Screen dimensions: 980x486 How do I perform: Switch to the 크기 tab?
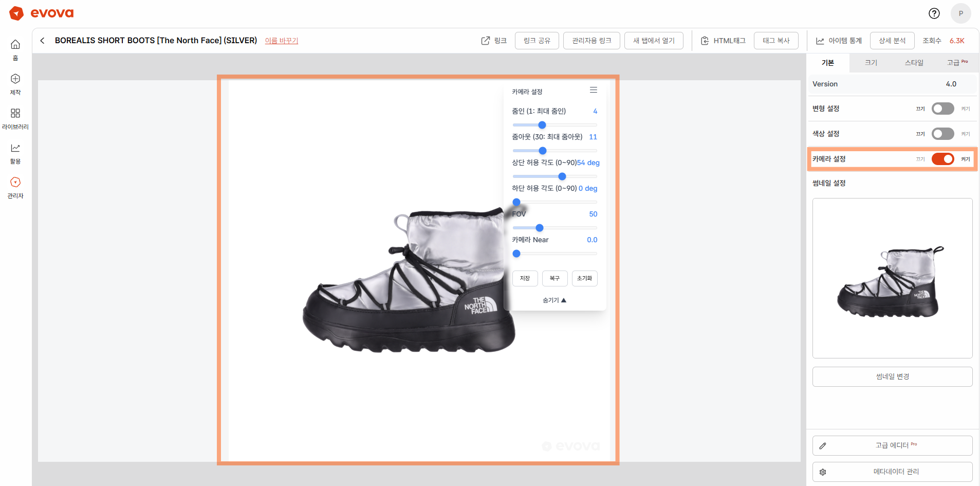click(871, 63)
